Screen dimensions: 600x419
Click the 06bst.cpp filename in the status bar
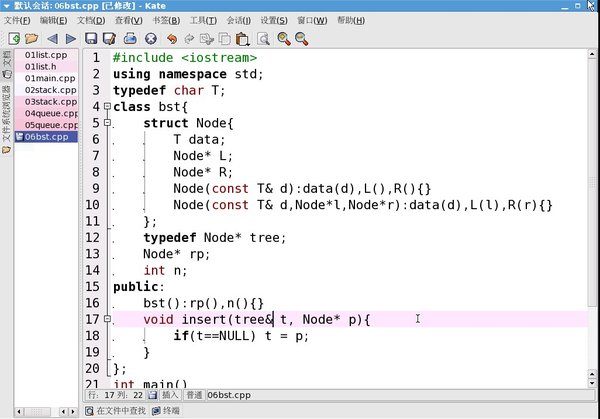229,395
